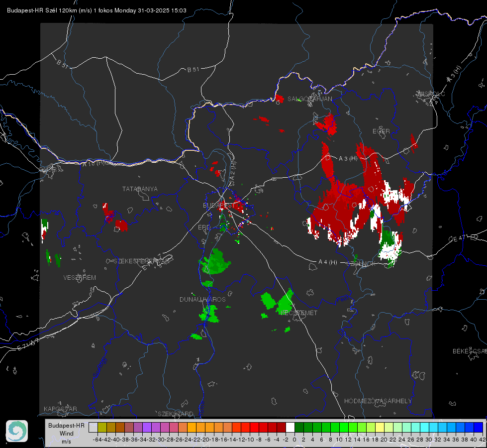Pick the bright orange swatch between -24 and -22
The width and height of the screenshot is (487, 448).
pos(192,427)
